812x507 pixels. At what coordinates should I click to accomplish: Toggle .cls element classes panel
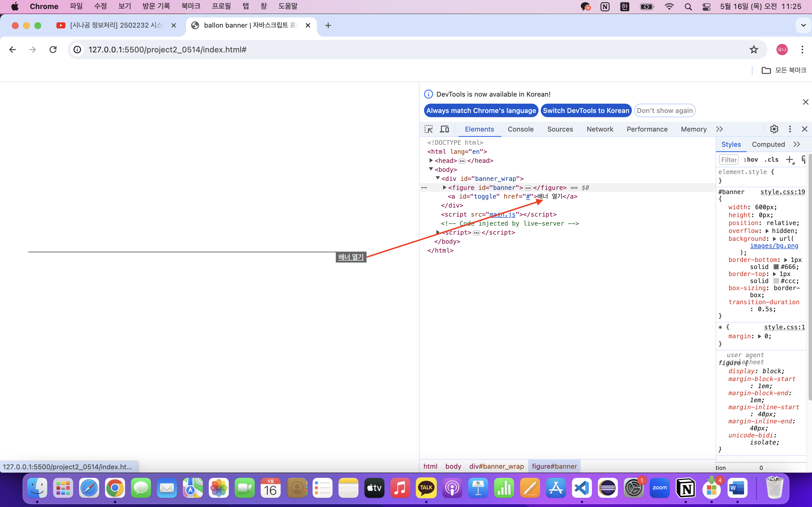tap(771, 160)
